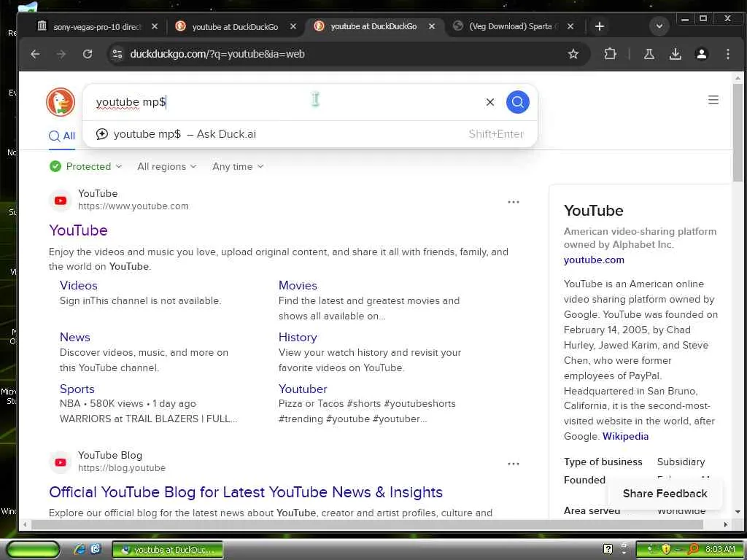Open the browser downloads icon

pyautogui.click(x=675, y=54)
